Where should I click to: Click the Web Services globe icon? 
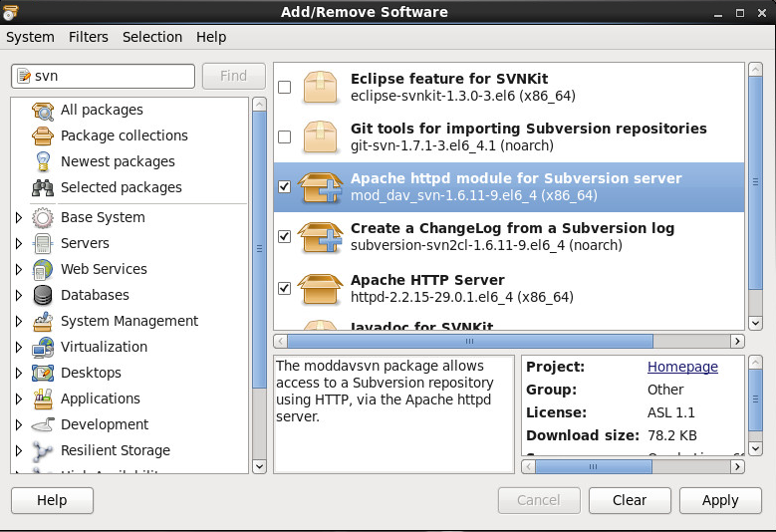43,269
